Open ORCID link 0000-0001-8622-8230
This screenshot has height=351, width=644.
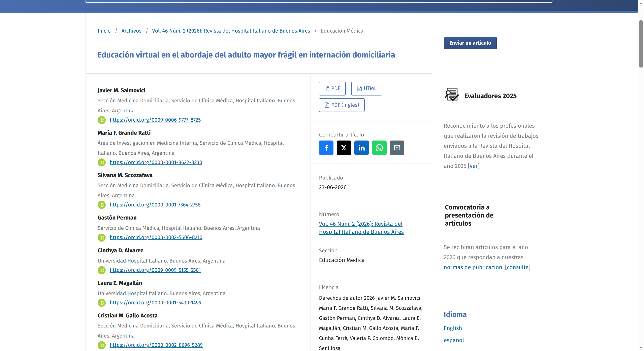(156, 162)
